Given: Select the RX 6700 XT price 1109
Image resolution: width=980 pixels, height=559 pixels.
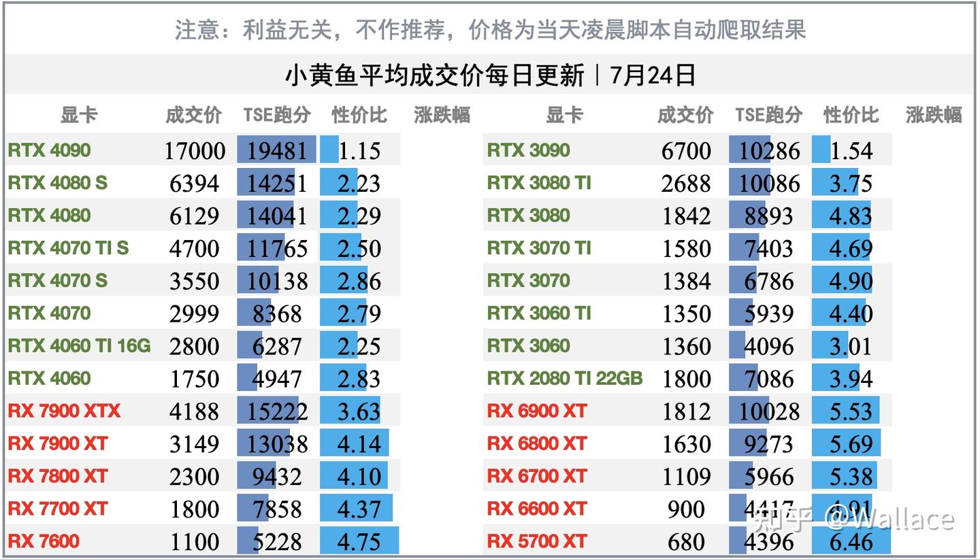Looking at the screenshot, I should point(687,477).
